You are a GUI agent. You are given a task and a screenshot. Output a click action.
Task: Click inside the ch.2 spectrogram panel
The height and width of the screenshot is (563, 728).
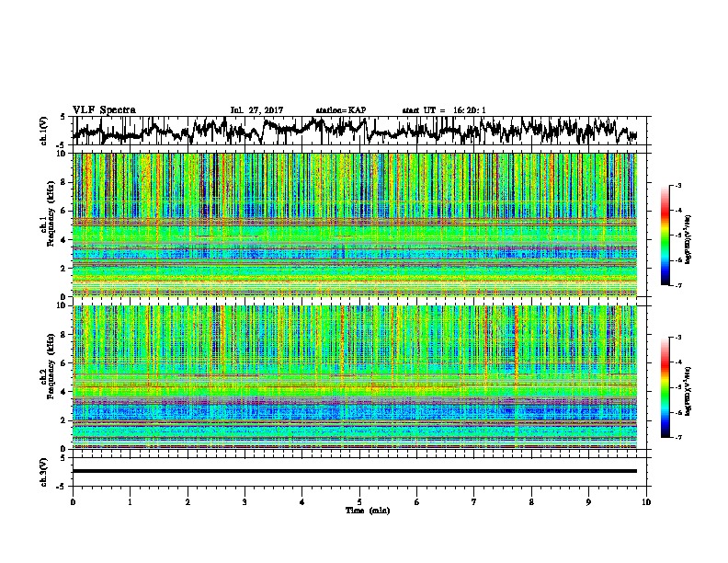pyautogui.click(x=355, y=377)
